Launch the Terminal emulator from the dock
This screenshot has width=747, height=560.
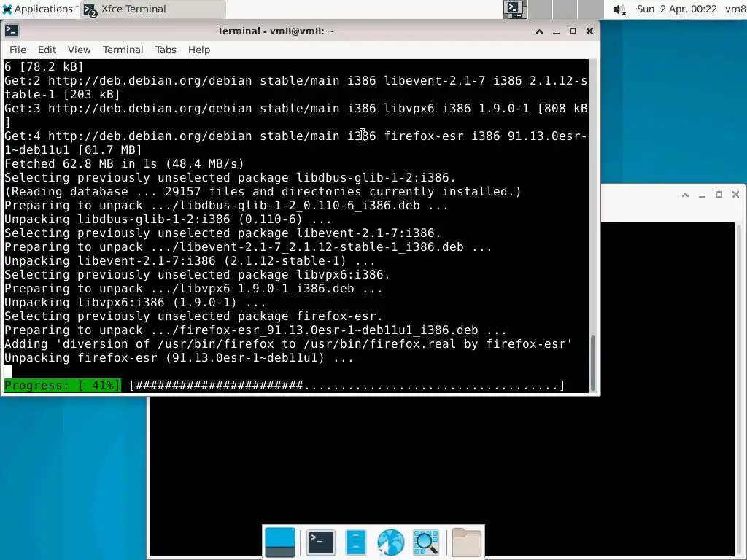tap(321, 542)
